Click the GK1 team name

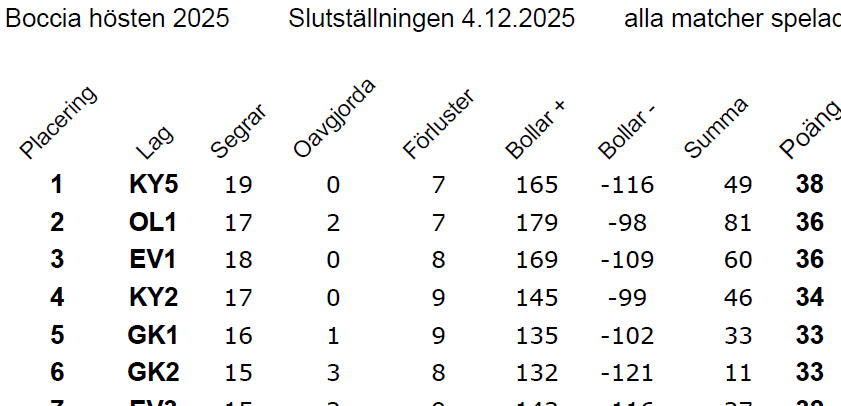point(153,335)
